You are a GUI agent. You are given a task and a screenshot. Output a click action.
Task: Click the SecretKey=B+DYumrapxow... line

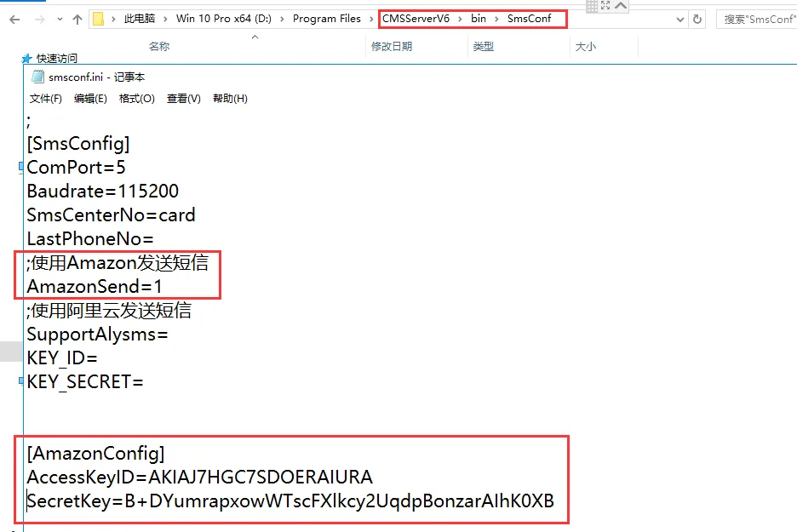click(290, 501)
